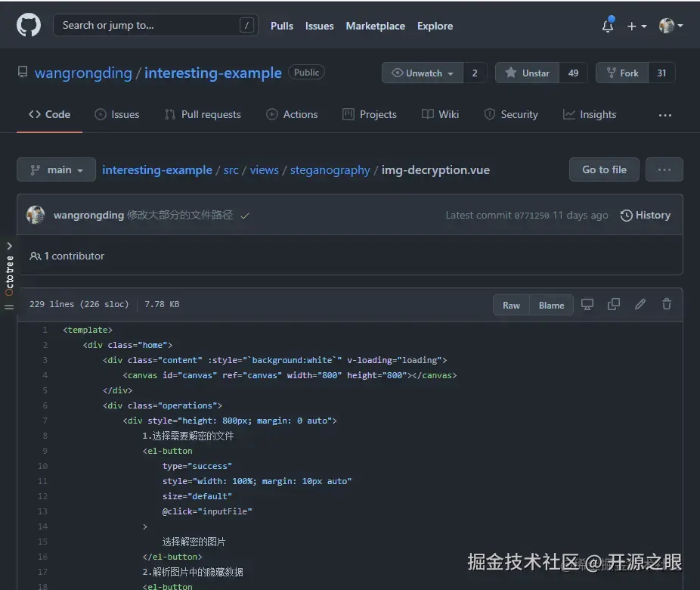Click the committer avatar thumbnail
The image size is (700, 590).
pos(36,215)
